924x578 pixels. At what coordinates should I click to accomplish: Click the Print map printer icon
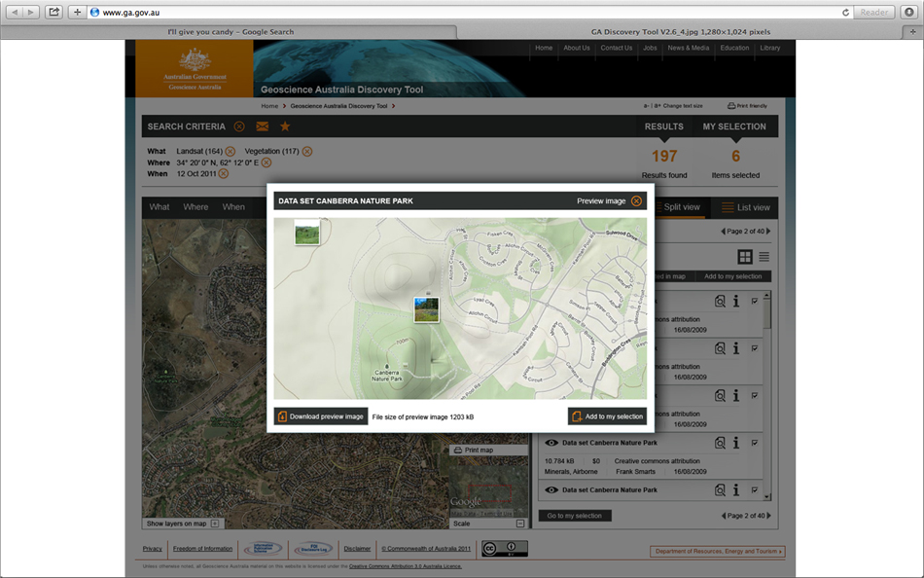click(458, 450)
